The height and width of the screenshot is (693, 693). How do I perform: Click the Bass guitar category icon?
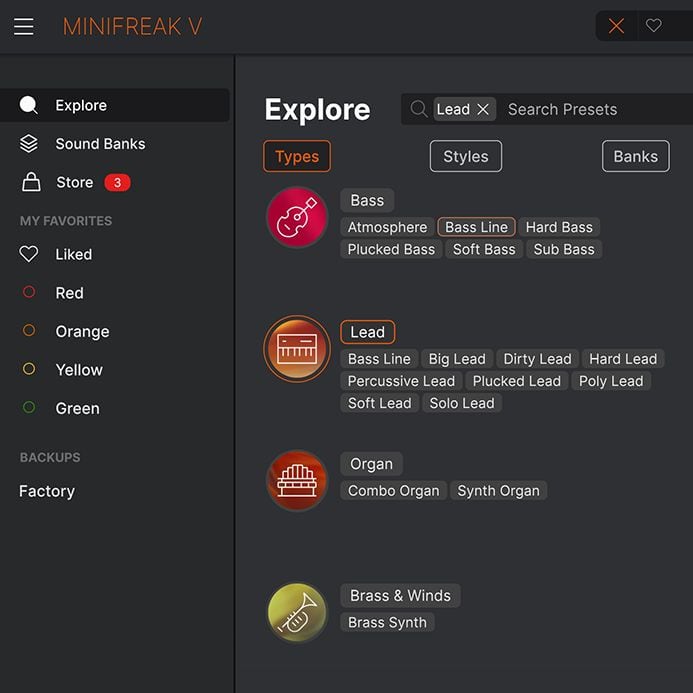tap(297, 217)
